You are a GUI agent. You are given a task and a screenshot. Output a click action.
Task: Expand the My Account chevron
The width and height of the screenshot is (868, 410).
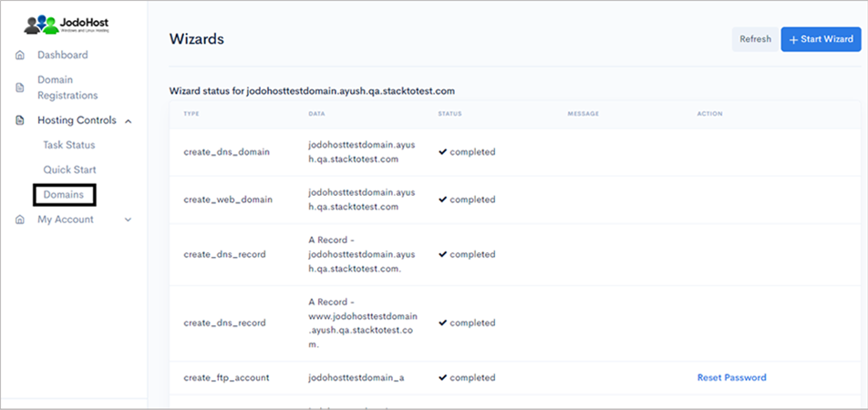click(x=128, y=220)
